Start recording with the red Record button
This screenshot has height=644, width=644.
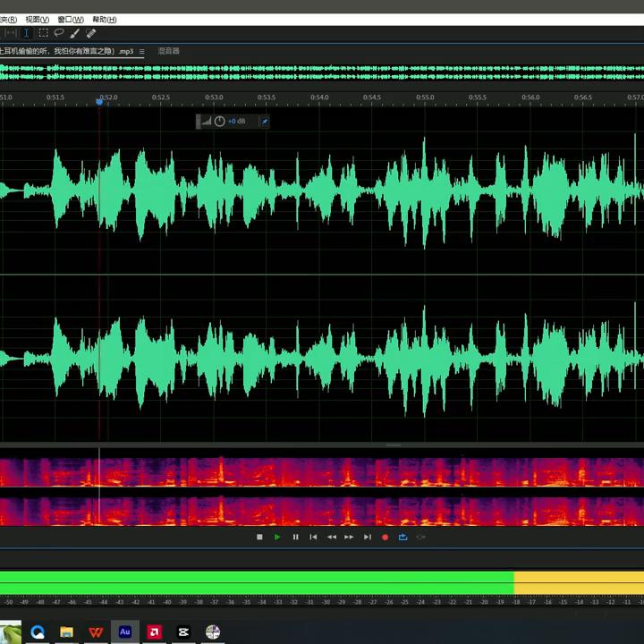click(385, 537)
